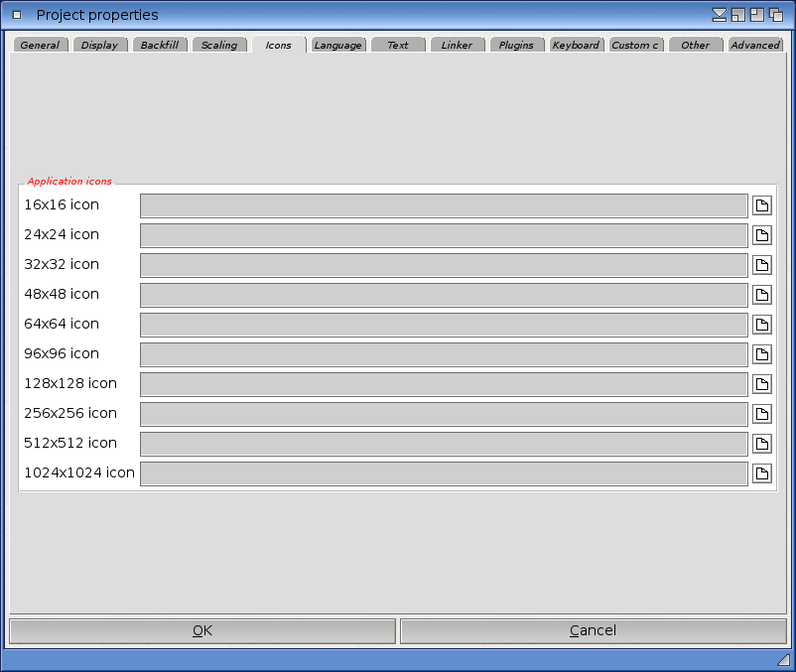Open file chooser for 24x24 icon

click(x=761, y=235)
